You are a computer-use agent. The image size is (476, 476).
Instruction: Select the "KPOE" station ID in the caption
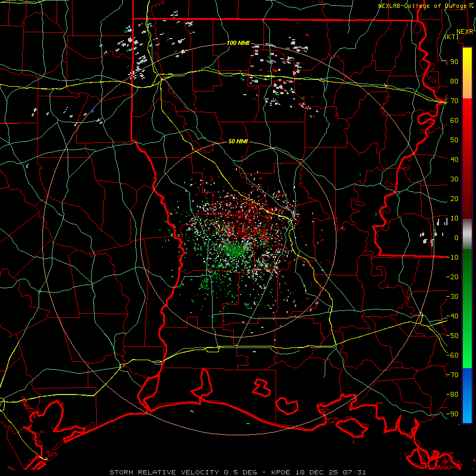(280, 472)
